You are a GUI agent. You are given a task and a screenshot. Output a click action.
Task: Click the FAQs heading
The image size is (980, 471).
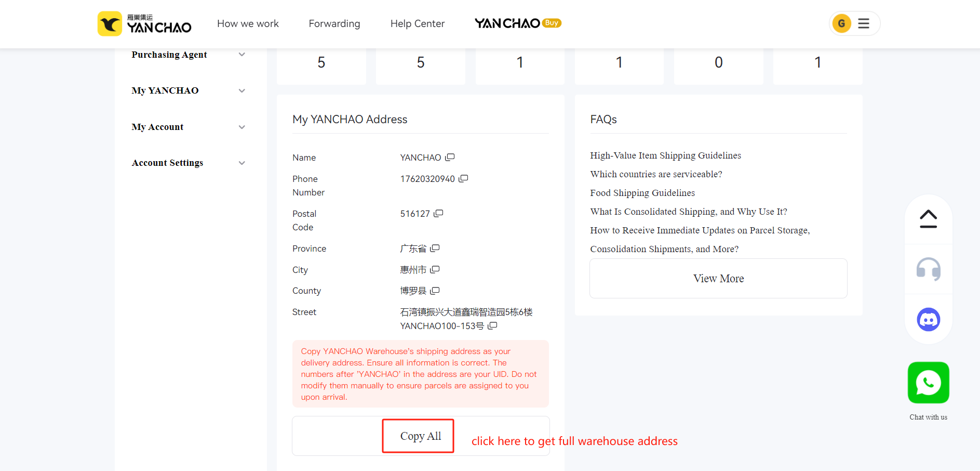[603, 119]
